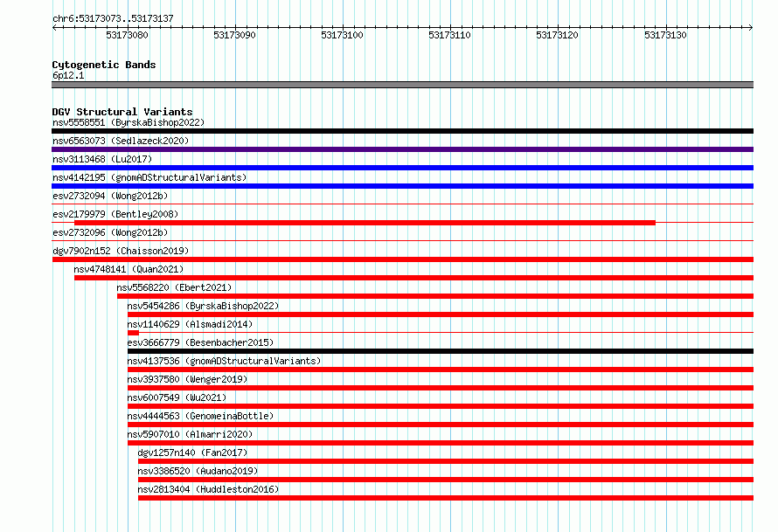The height and width of the screenshot is (532, 778).
Task: Select the red dgv1257n140 variant bar
Action: [446, 461]
